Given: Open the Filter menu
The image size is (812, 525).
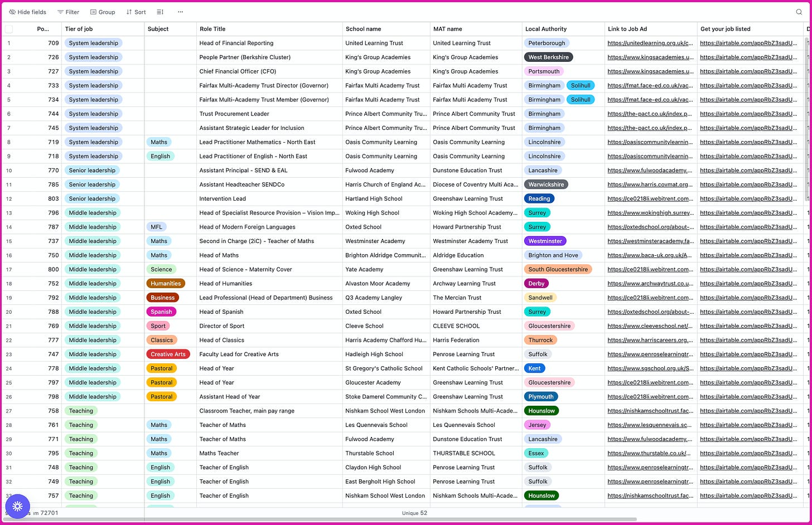Looking at the screenshot, I should click(x=68, y=12).
